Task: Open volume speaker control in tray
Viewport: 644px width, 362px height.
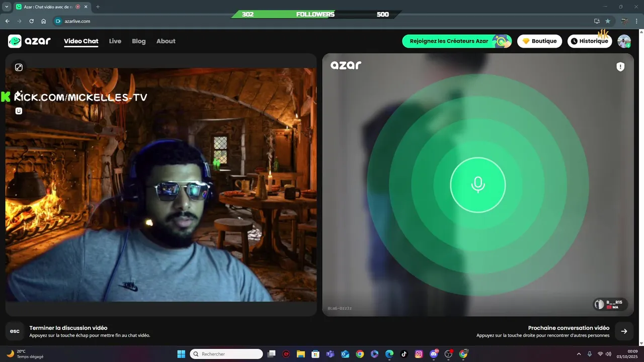Action: point(609,354)
